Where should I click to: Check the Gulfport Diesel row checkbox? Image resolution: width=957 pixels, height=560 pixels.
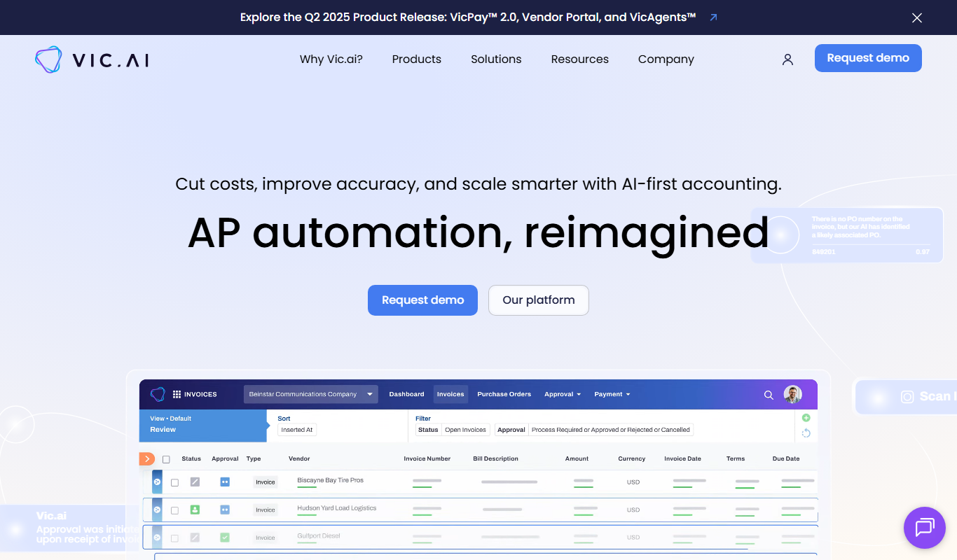(x=174, y=538)
